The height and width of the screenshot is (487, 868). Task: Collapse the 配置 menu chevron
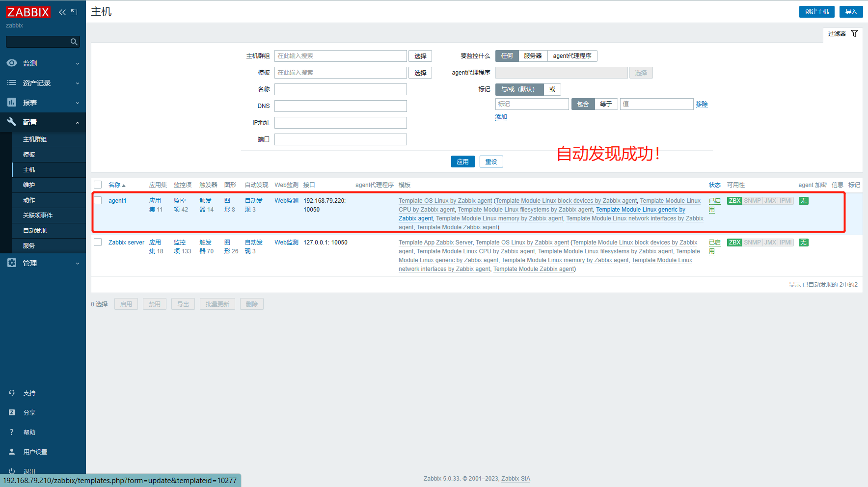click(78, 123)
